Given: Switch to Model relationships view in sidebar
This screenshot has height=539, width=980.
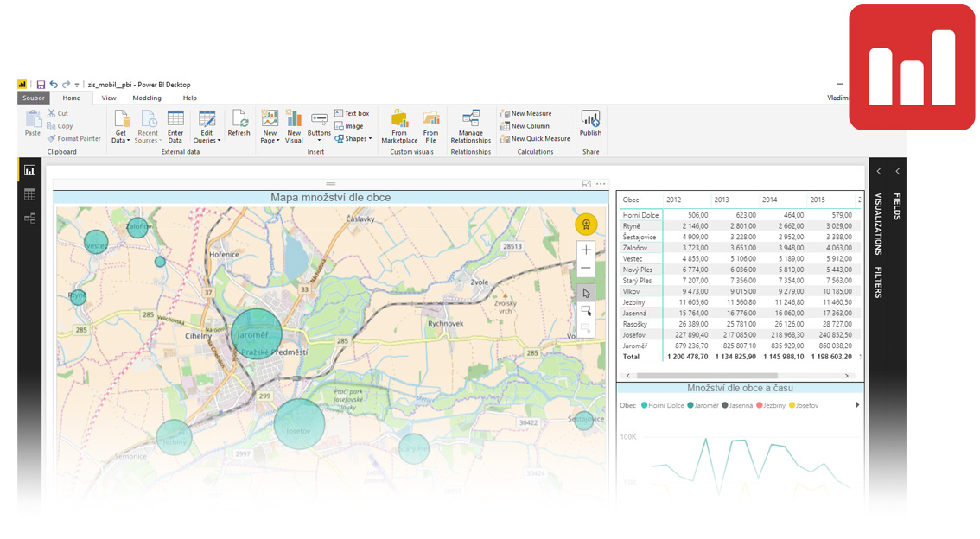Looking at the screenshot, I should pos(29,219).
